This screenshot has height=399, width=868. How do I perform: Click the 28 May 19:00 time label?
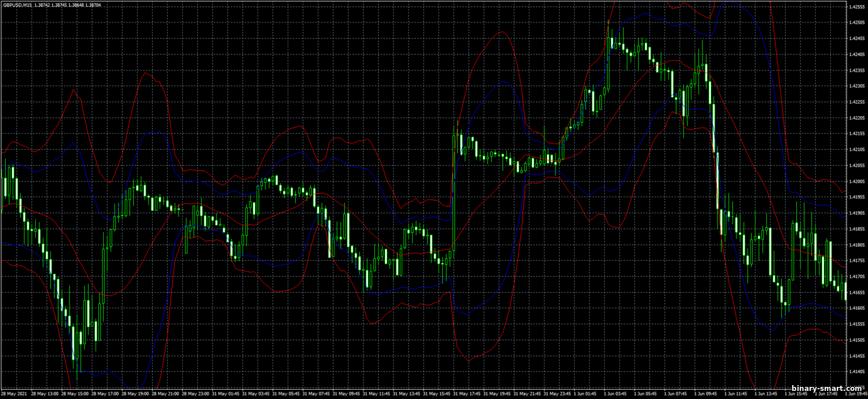click(x=135, y=393)
